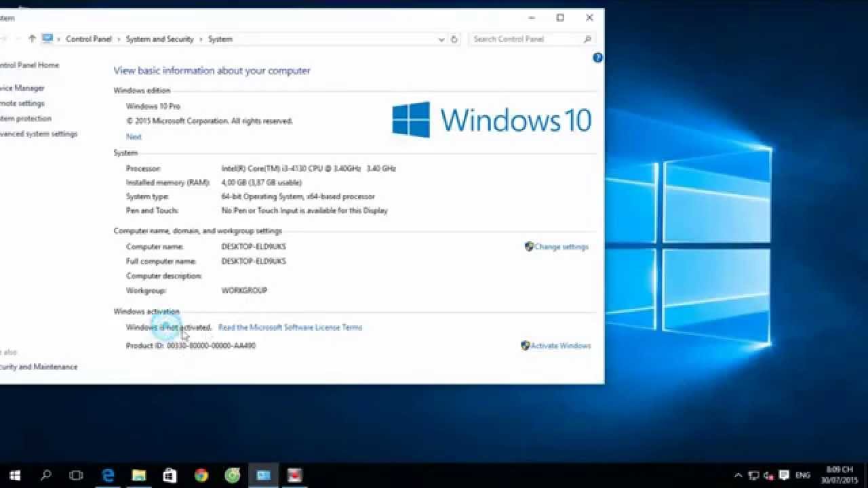
Task: Open the green circular app on the taskbar
Action: pyautogui.click(x=233, y=475)
